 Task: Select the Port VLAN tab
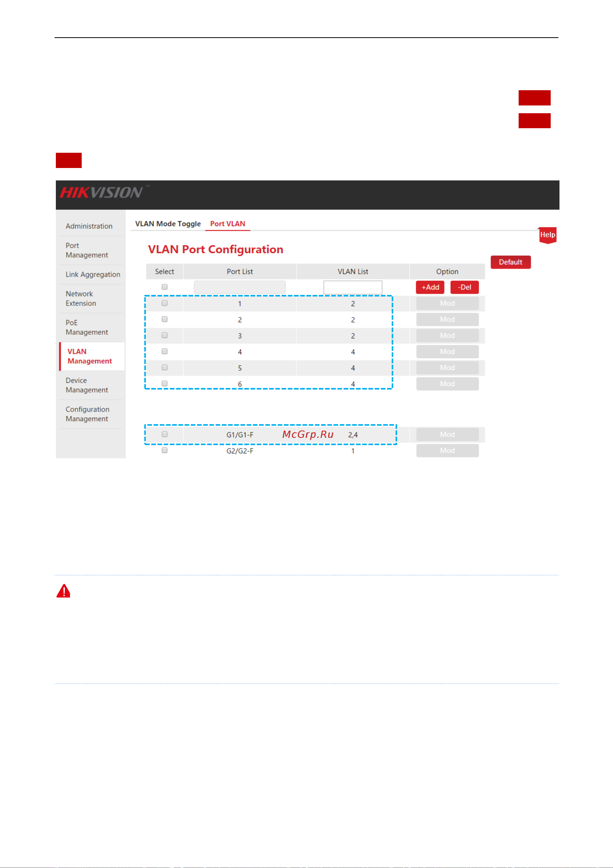pos(228,224)
